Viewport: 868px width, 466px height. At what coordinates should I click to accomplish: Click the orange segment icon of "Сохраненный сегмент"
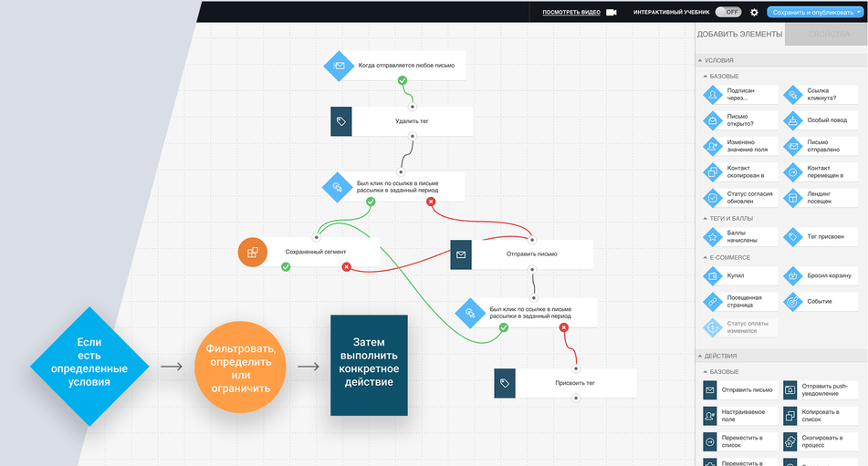[x=253, y=252]
